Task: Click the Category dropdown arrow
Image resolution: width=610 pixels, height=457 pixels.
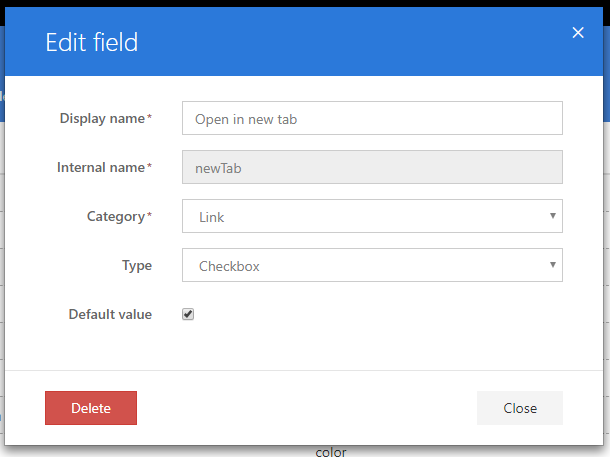Action: [553, 216]
